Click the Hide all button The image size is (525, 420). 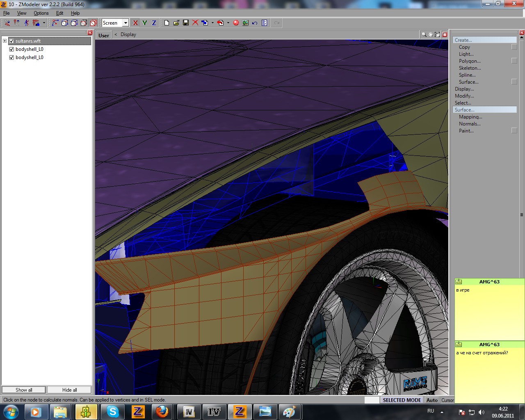pos(69,390)
